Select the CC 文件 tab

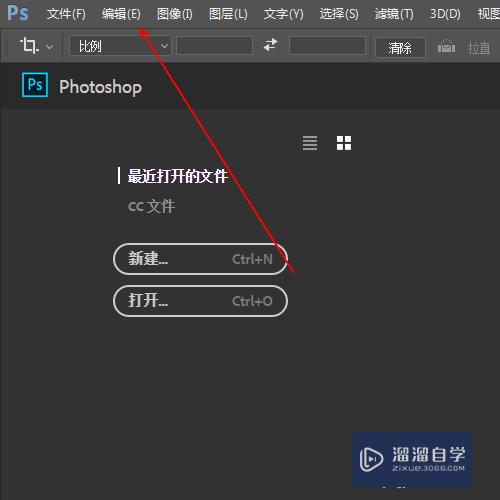pos(151,206)
